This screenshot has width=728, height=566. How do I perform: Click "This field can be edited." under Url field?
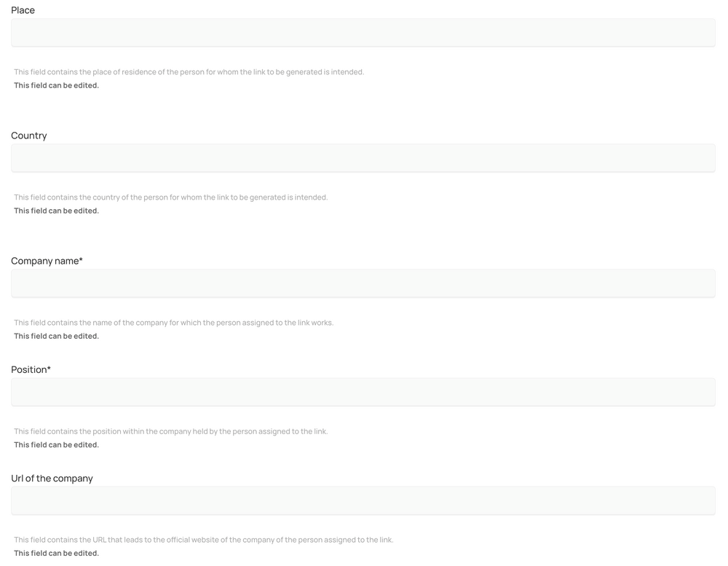click(x=56, y=553)
